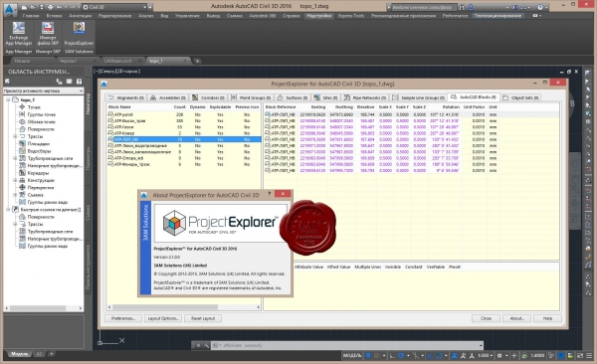Open the Surfaces tab in ProjectExplorer

(x=292, y=97)
